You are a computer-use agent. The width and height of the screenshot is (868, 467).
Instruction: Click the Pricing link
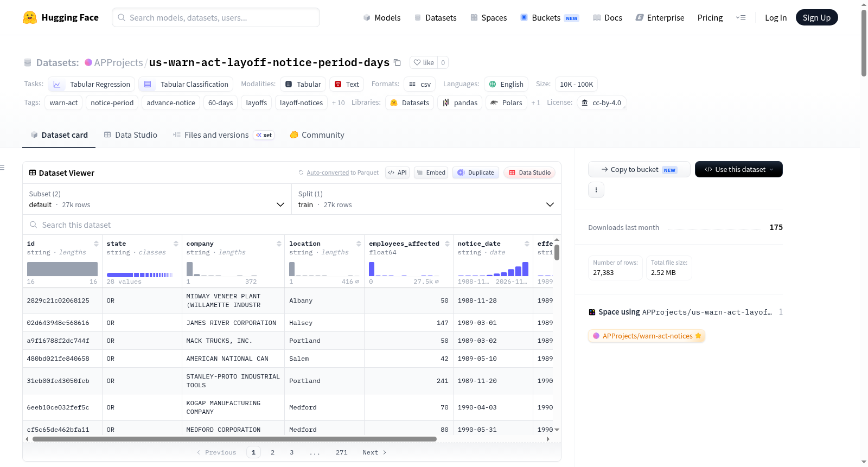click(710, 17)
